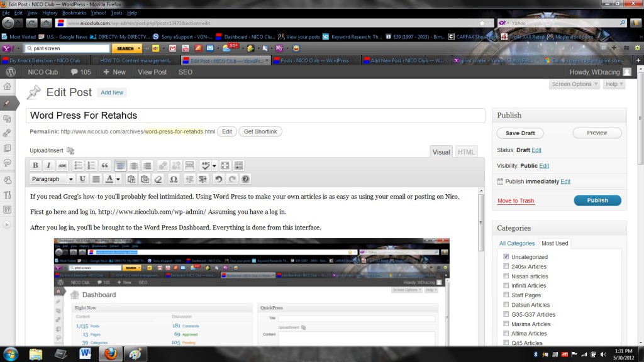This screenshot has height=362, width=644.
Task: Remove formatting with the eraser icon
Action: (x=158, y=179)
